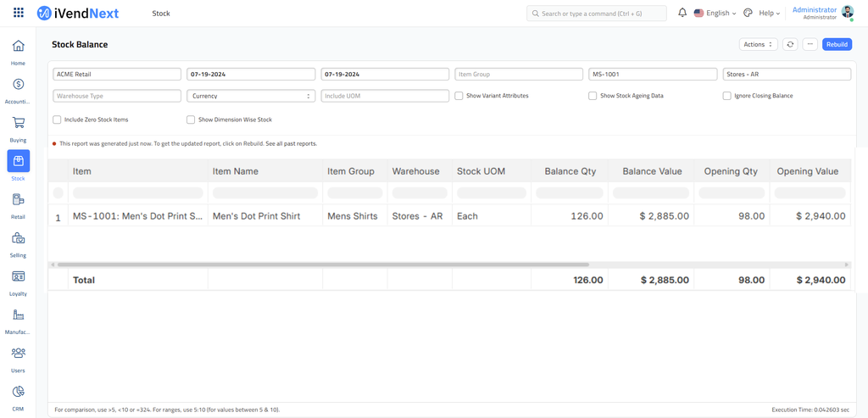
Task: Go to the Retail module icon
Action: coord(18,200)
